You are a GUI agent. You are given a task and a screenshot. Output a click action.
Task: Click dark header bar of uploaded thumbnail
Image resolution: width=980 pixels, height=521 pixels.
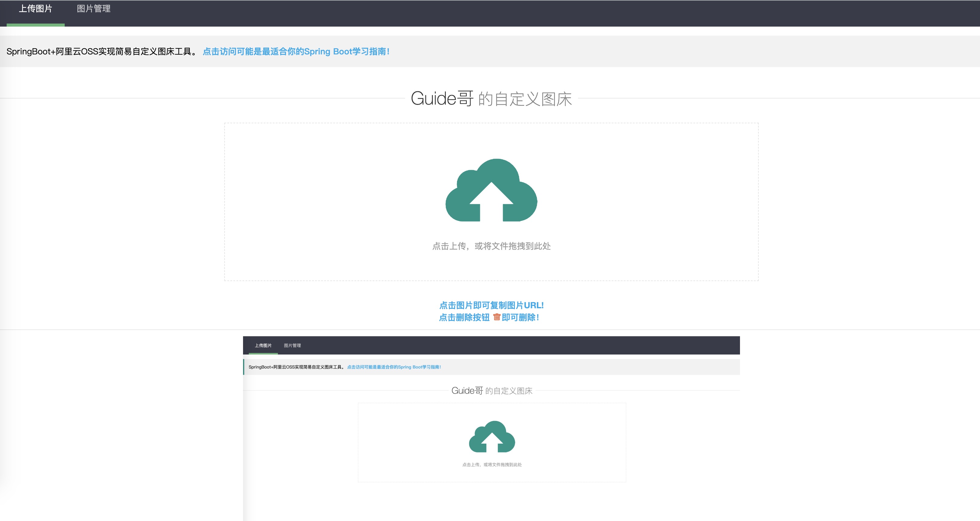click(533, 345)
